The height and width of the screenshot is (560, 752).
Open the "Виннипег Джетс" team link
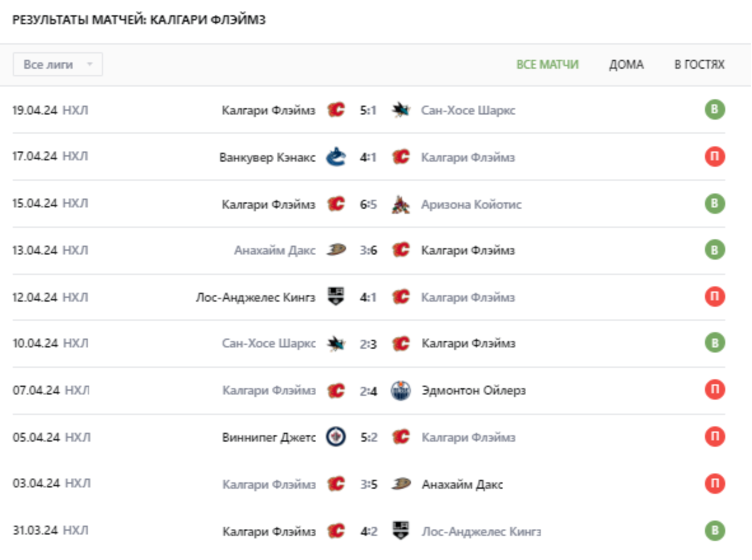click(x=269, y=437)
